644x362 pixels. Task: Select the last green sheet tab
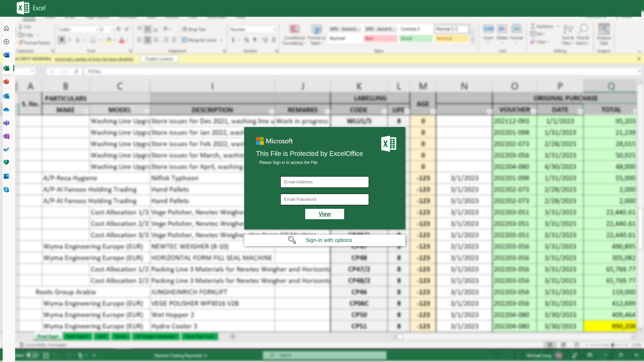point(200,337)
